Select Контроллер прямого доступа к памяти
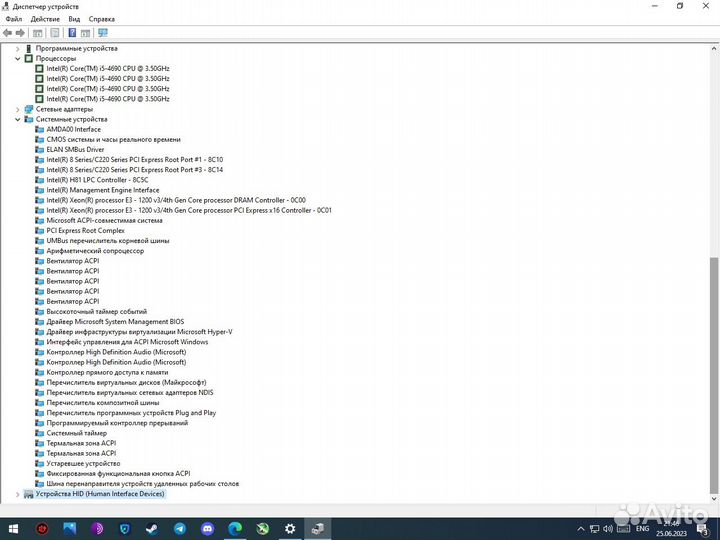This screenshot has height=540, width=720. tap(107, 372)
